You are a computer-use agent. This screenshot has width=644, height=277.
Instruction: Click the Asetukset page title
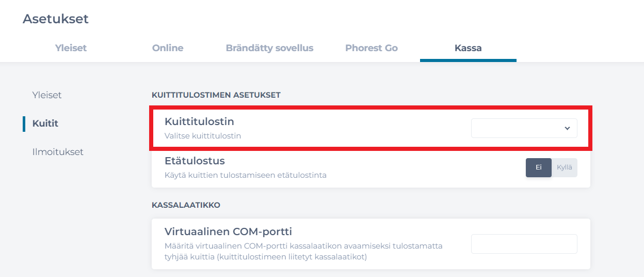[x=56, y=19]
